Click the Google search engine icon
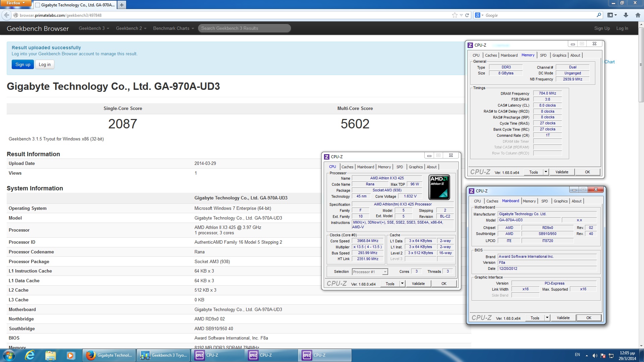This screenshot has height=362, width=644. tap(477, 15)
